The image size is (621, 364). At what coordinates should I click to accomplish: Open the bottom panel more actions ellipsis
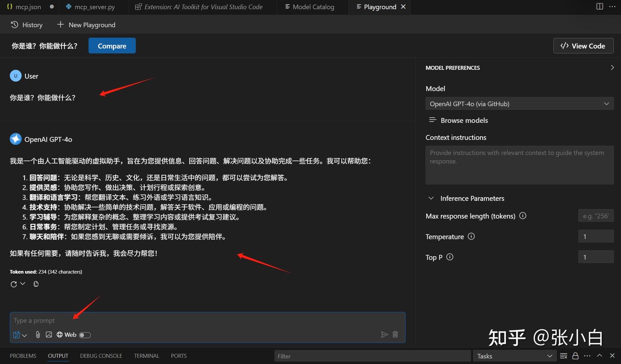[x=587, y=356]
